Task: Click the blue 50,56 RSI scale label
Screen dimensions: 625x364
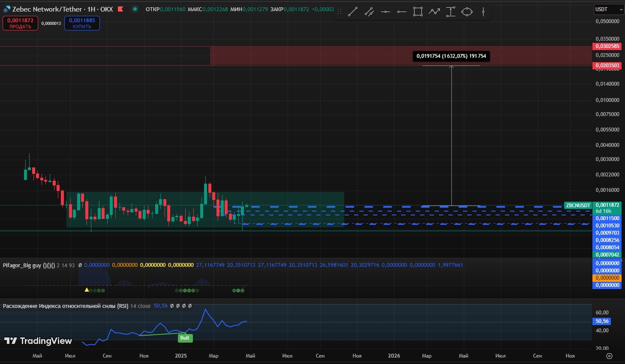Action: (x=602, y=321)
